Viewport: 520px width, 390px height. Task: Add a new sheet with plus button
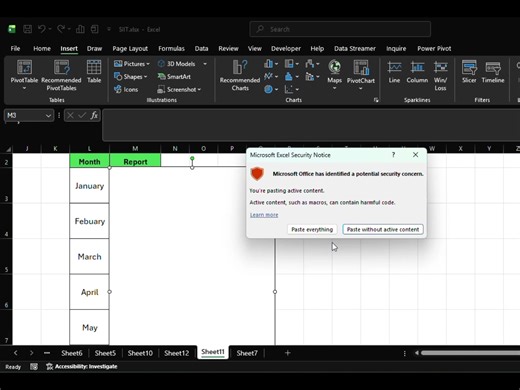tap(288, 353)
